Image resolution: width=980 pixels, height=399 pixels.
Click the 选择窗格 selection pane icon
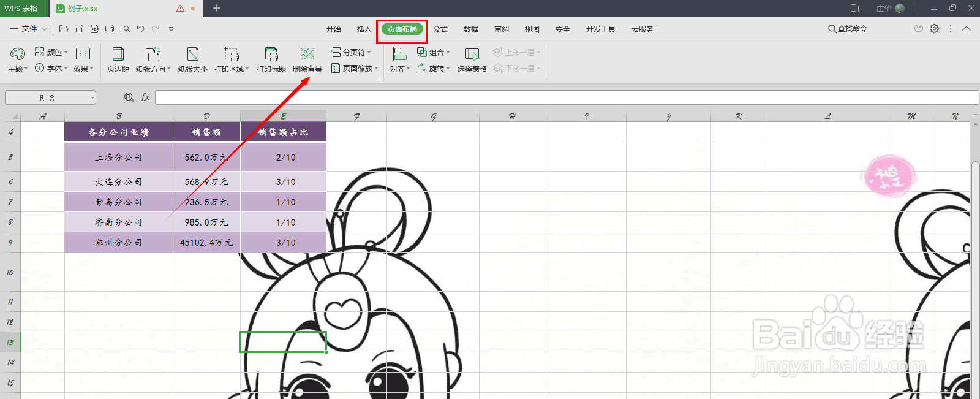pos(472,55)
